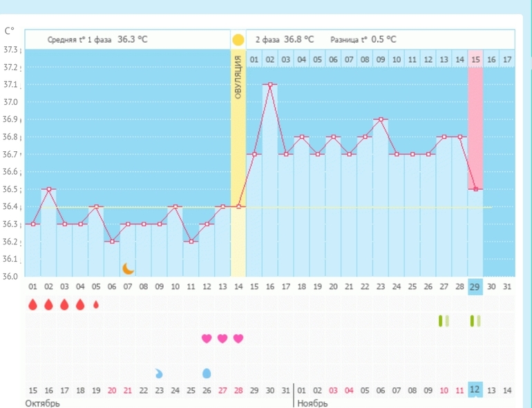Image resolution: width=532 pixels, height=408 pixels.
Task: Click the Октябрь month label
Action: [42, 403]
